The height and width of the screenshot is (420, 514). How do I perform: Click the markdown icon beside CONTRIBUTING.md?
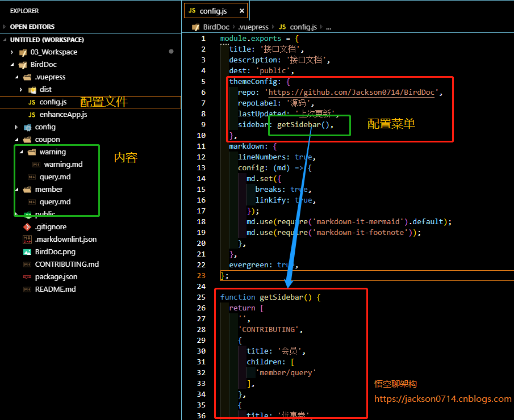pos(27,264)
